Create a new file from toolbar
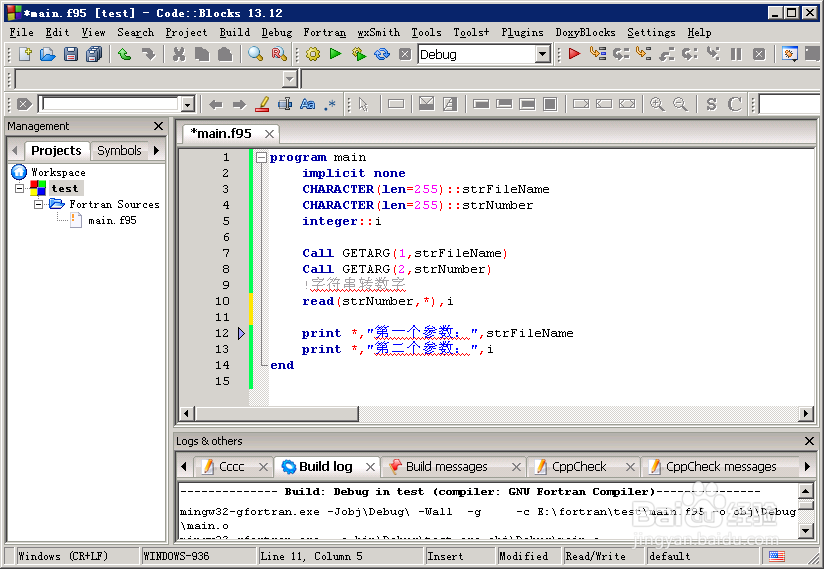824x569 pixels. coord(25,54)
